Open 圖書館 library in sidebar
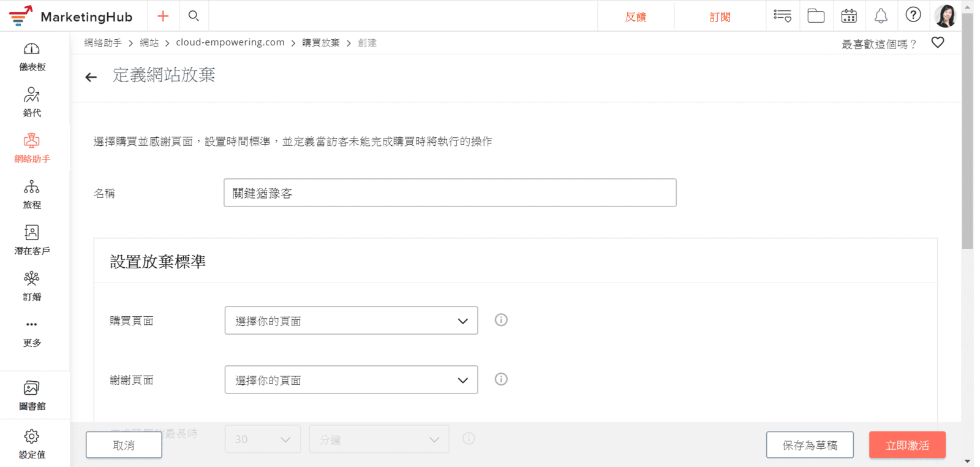Viewport: 980px width, 467px height. 32,396
